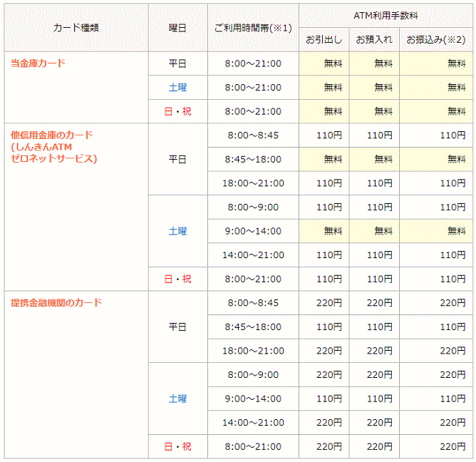The height and width of the screenshot is (462, 476).
Task: Select 提携金融機関 日・祝 お引出し 220円 cell
Action: click(x=324, y=446)
